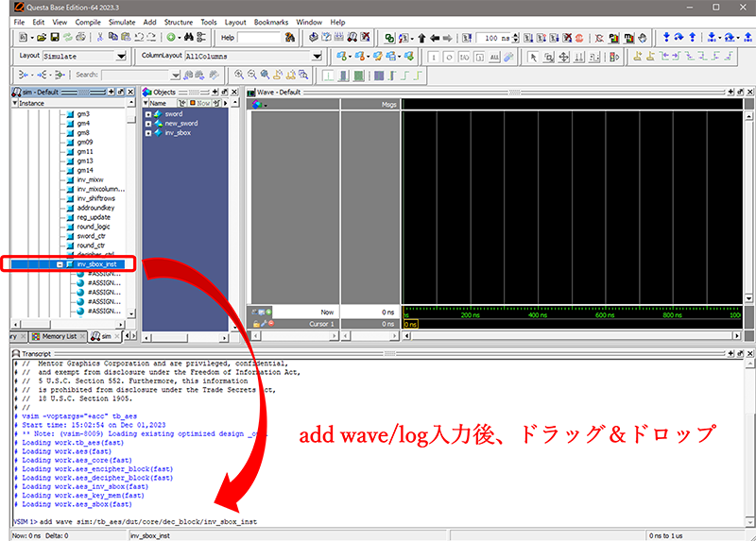Click the lock icon beside Cursor 1

tap(256, 324)
